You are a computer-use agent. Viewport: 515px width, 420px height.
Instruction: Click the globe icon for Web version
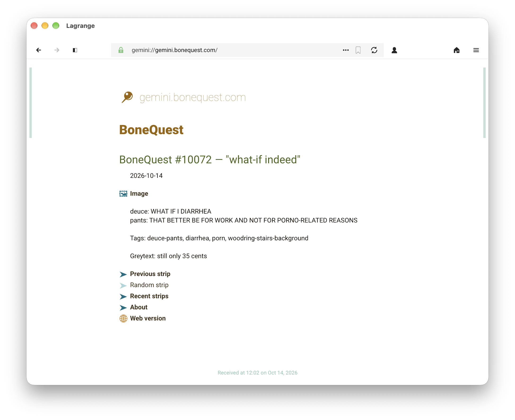tap(123, 318)
